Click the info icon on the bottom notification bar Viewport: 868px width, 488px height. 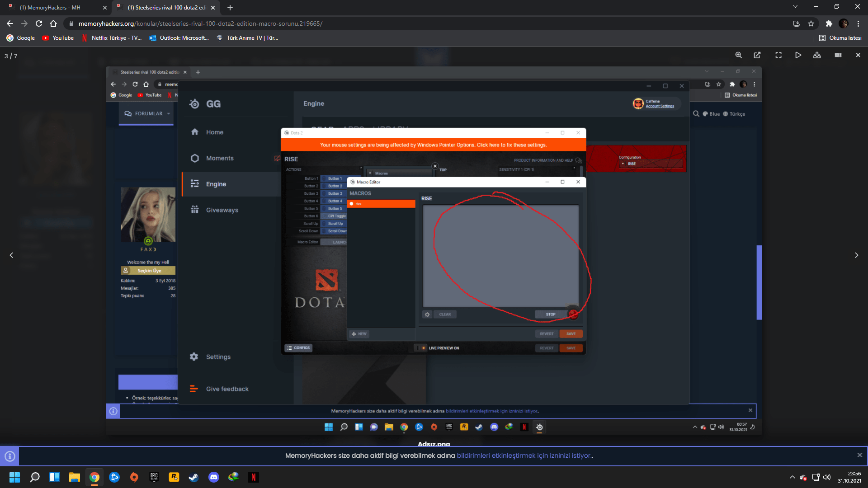[10, 456]
